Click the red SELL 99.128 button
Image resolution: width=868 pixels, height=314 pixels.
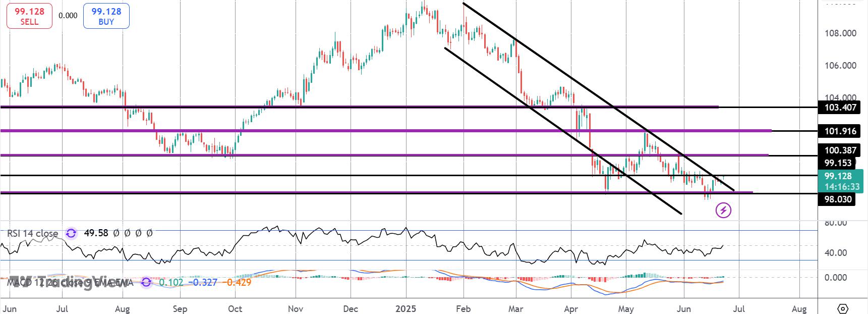[29, 16]
